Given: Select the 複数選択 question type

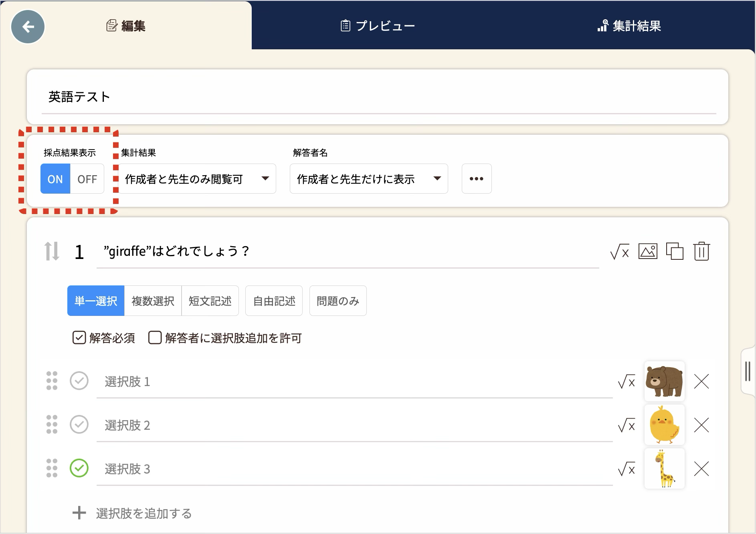Looking at the screenshot, I should (x=153, y=301).
